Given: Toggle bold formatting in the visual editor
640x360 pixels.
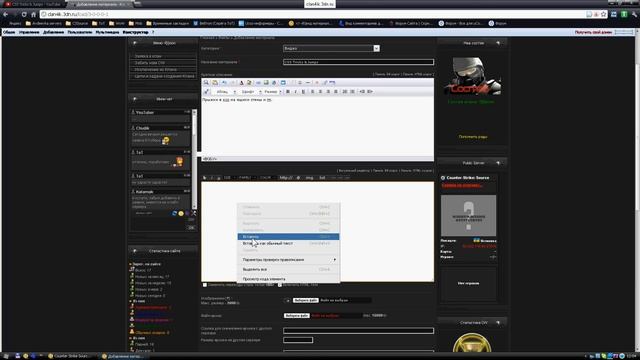Looking at the screenshot, I should coord(288,91).
